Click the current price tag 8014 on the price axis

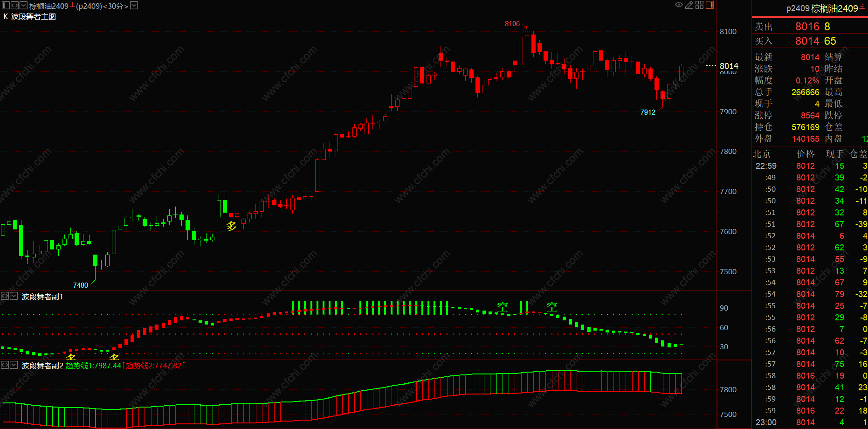(729, 66)
